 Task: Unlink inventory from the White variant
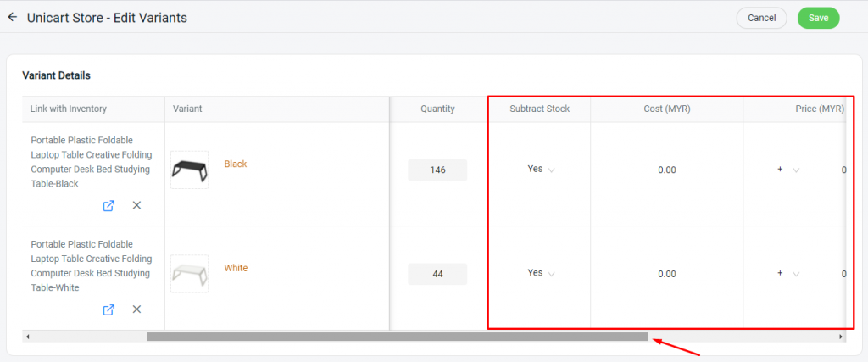click(136, 309)
